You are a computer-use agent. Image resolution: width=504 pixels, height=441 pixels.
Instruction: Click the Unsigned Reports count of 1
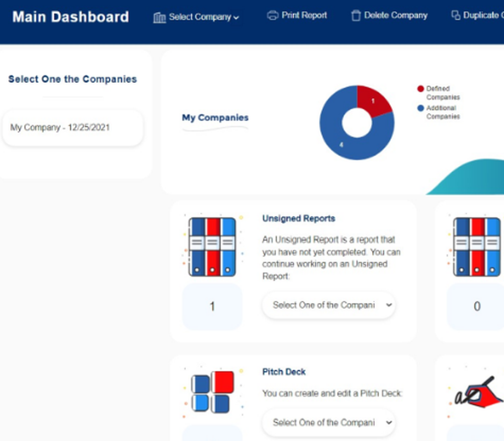[x=212, y=306]
